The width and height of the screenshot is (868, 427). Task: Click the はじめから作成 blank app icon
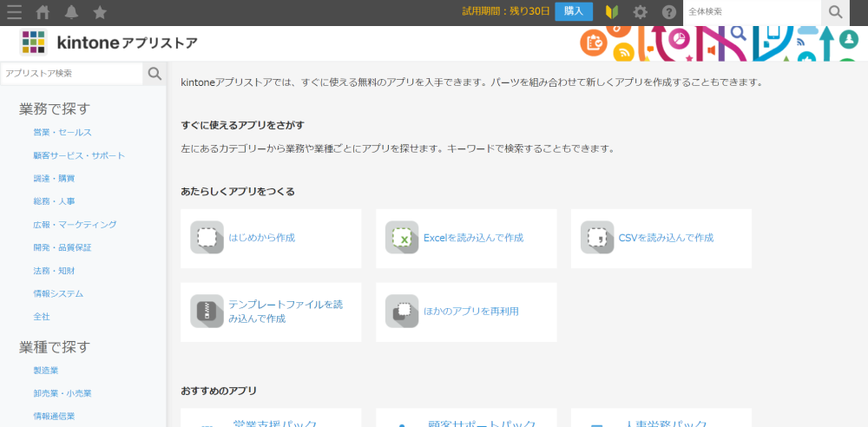click(207, 238)
